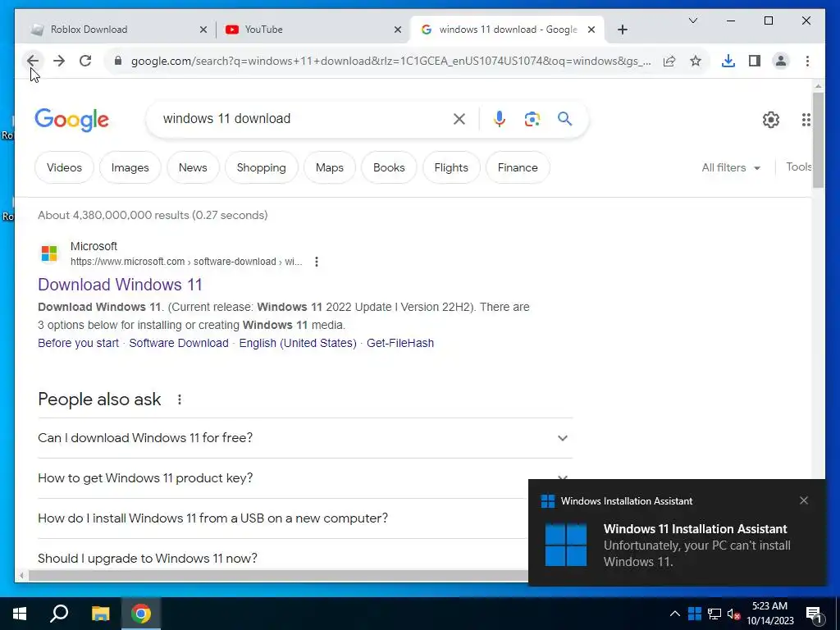Select the windows 11 download Google tab
Image resolution: width=840 pixels, height=630 pixels.
[507, 30]
